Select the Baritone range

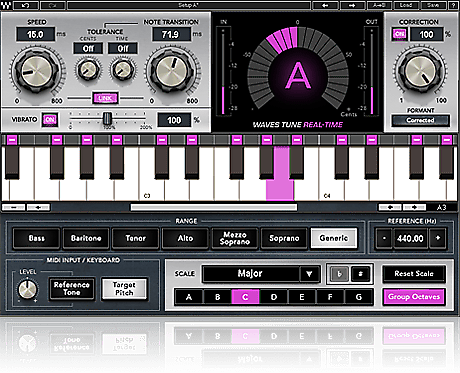pyautogui.click(x=86, y=238)
